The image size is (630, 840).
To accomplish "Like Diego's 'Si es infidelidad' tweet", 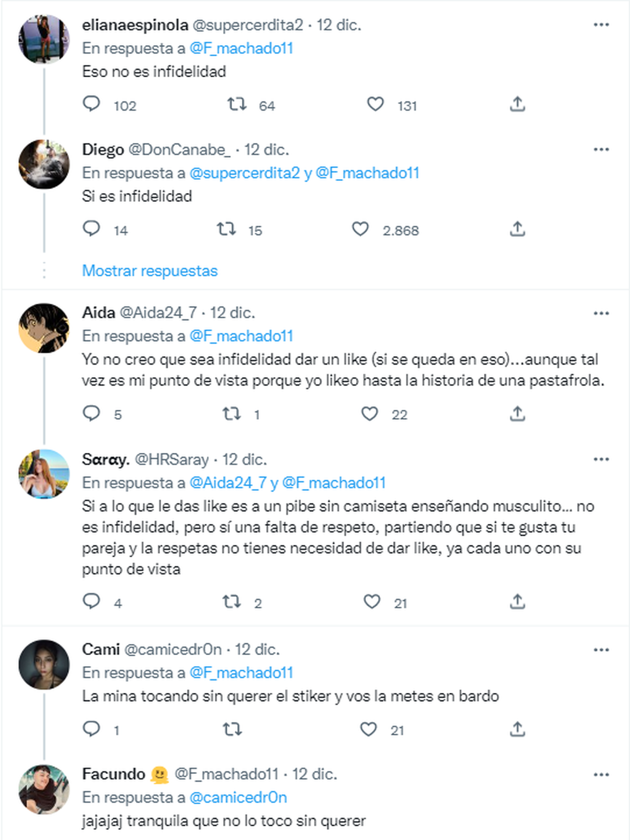I will pyautogui.click(x=360, y=229).
